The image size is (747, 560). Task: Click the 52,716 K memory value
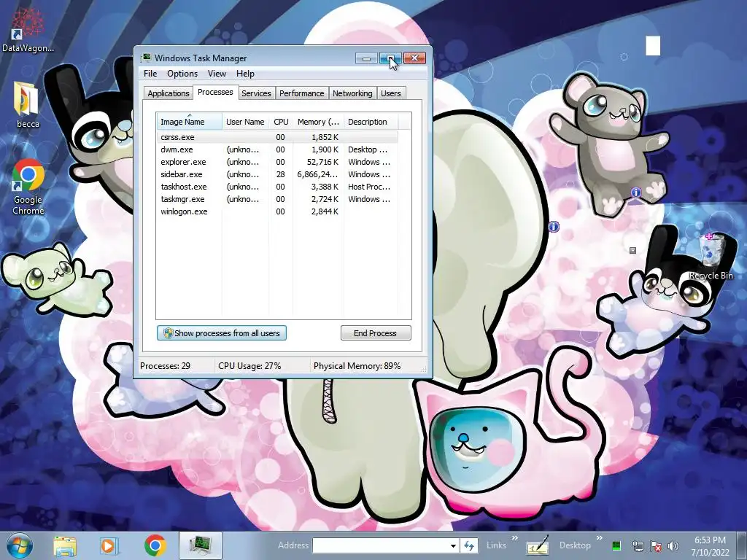322,162
